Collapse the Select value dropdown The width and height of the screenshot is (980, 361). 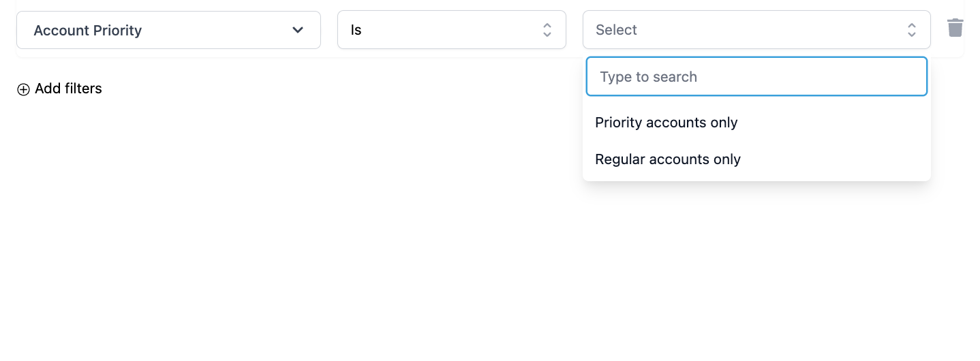756,30
